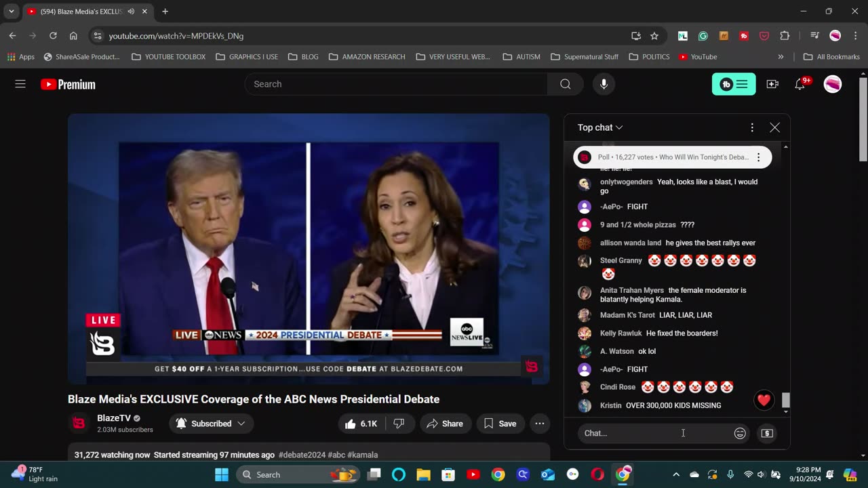The width and height of the screenshot is (868, 488).
Task: Dislike the video thumbs-down
Action: tap(399, 424)
